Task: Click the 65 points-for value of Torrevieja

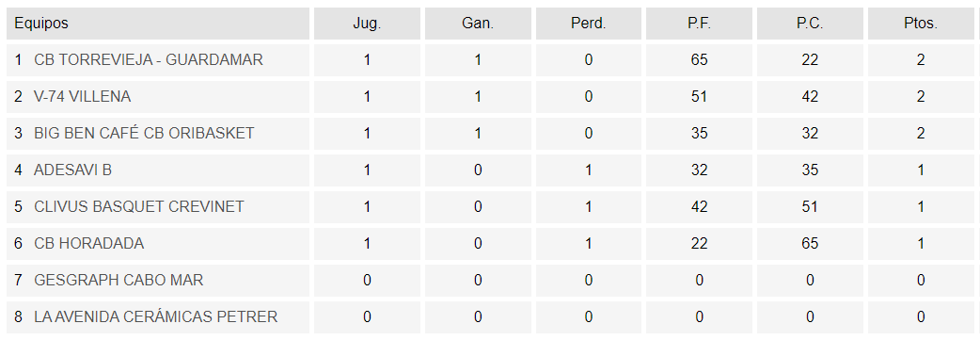Action: coord(700,60)
